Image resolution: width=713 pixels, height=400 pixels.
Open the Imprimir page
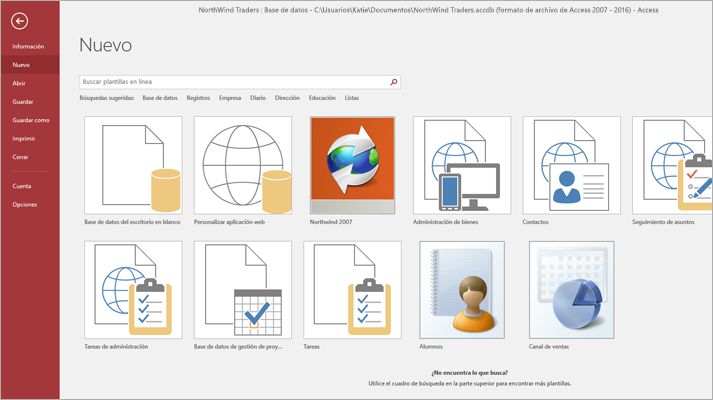click(24, 139)
